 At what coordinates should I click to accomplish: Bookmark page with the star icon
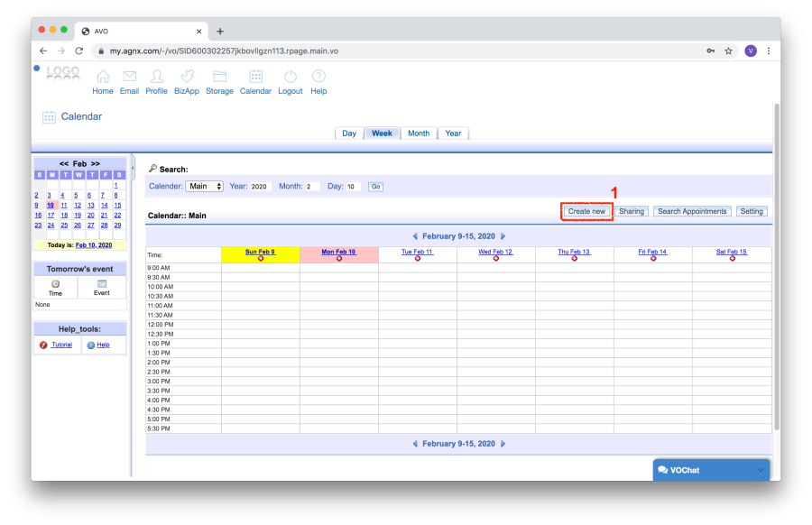point(728,51)
